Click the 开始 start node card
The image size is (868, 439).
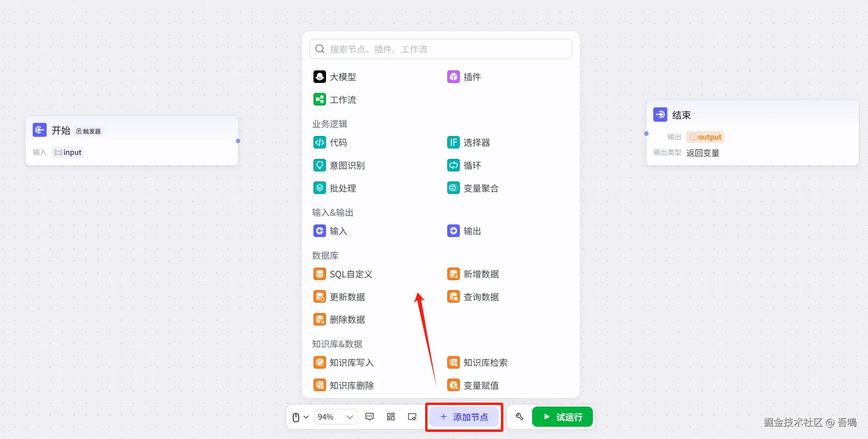tap(131, 140)
